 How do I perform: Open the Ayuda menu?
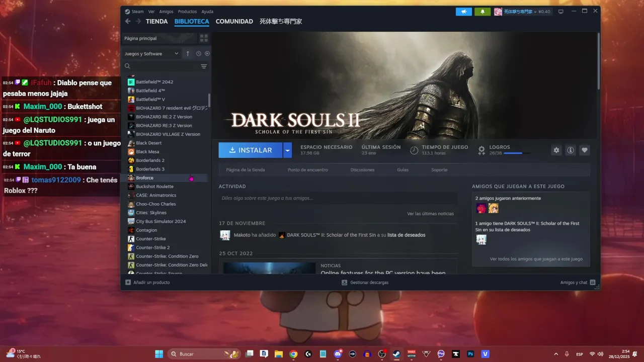[207, 12]
